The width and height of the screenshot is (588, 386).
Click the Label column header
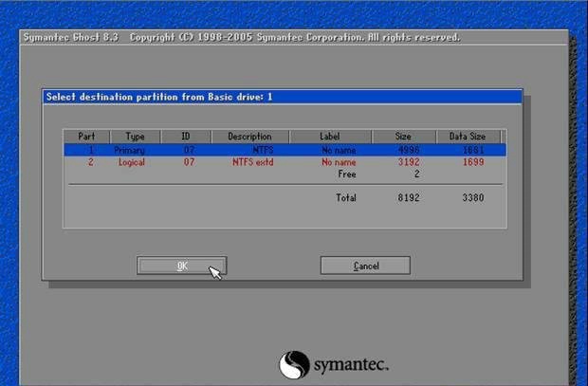(x=330, y=137)
